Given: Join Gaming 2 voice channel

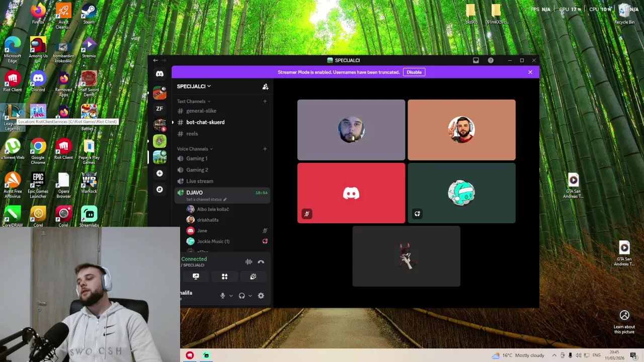Looking at the screenshot, I should click(222, 170).
